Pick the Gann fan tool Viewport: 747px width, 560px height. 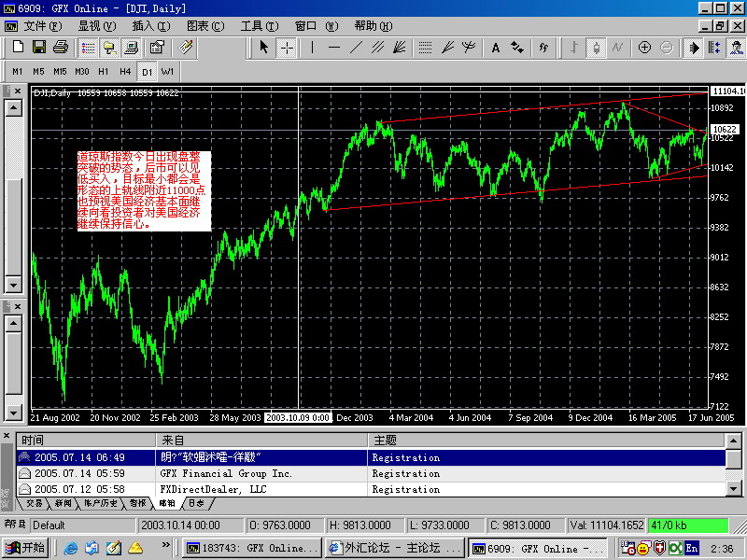pyautogui.click(x=447, y=48)
